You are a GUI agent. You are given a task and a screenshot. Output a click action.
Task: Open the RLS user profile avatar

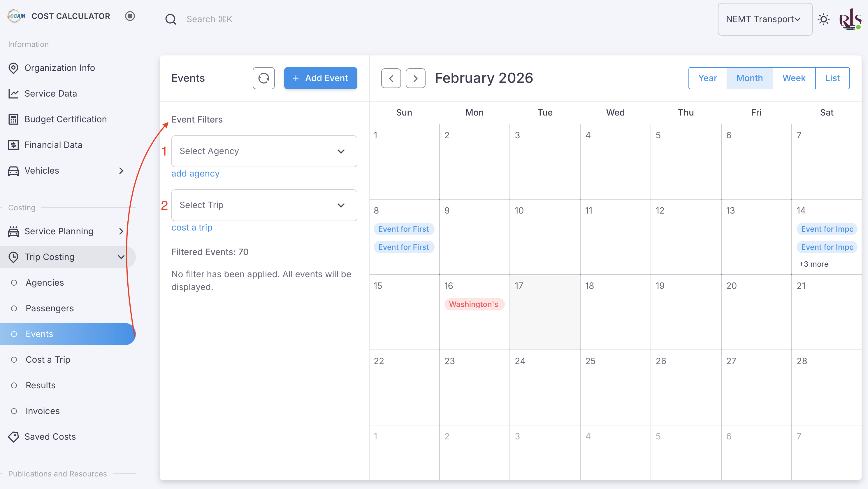pos(850,19)
